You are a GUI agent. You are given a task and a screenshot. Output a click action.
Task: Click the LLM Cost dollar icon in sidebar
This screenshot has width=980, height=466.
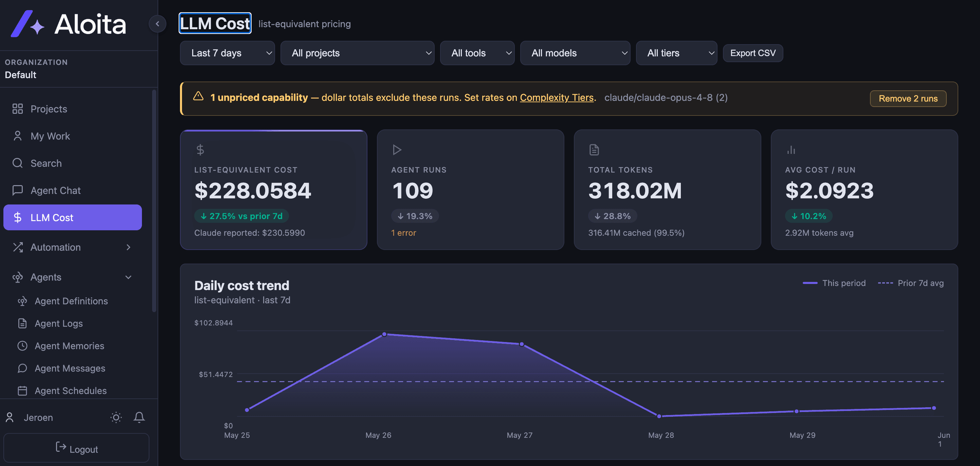(x=18, y=217)
